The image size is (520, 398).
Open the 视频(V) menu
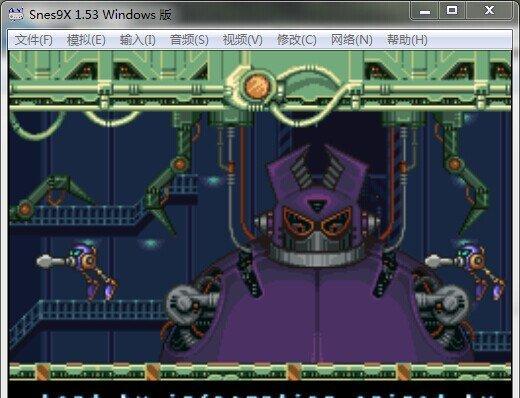(242, 40)
